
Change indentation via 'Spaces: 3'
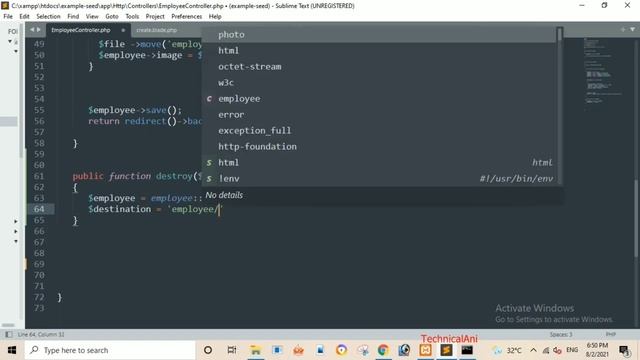[561, 334]
